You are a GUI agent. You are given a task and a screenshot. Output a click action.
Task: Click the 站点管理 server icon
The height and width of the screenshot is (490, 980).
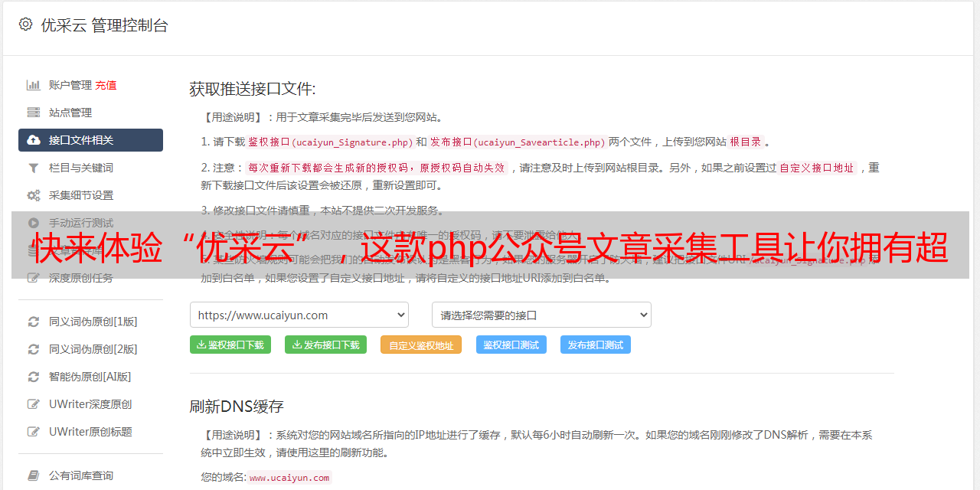[34, 113]
